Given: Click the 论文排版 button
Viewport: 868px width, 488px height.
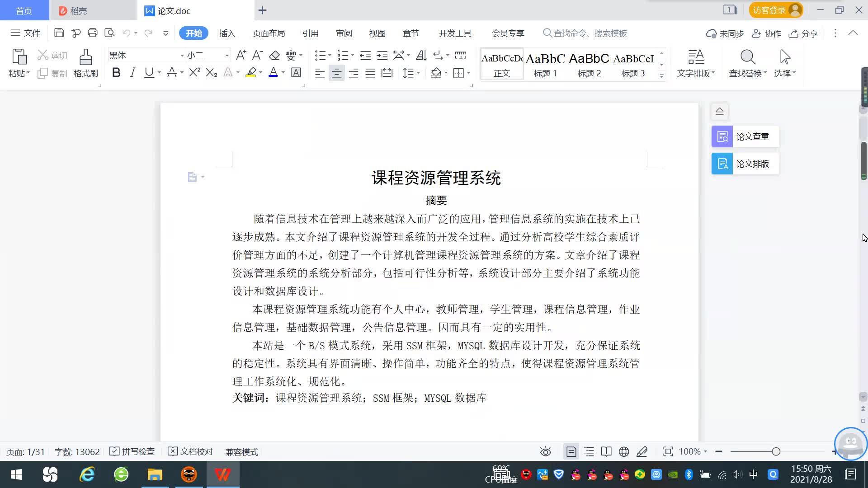Looking at the screenshot, I should (745, 164).
